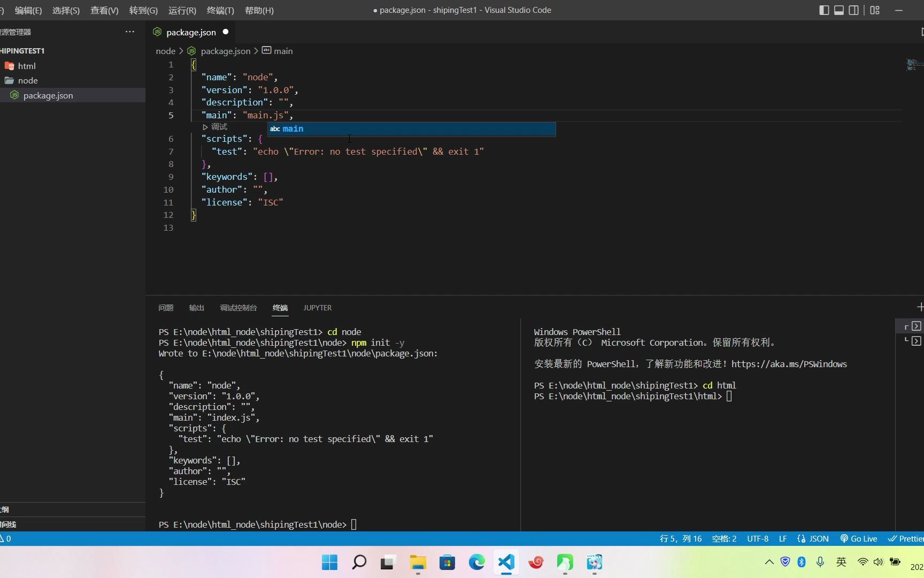Open the package.json breadcrumb dropdown

point(225,51)
